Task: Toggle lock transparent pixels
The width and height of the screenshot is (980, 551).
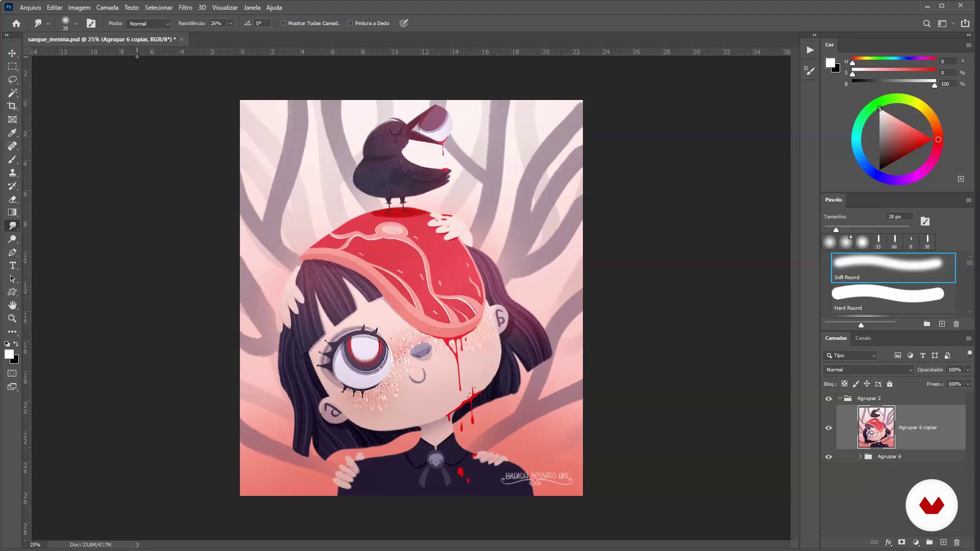Action: pos(845,384)
